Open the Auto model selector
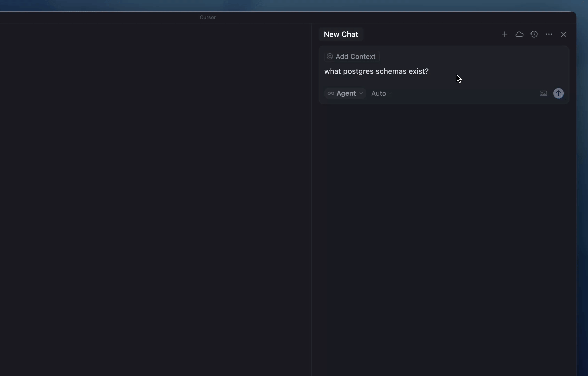 click(x=379, y=93)
